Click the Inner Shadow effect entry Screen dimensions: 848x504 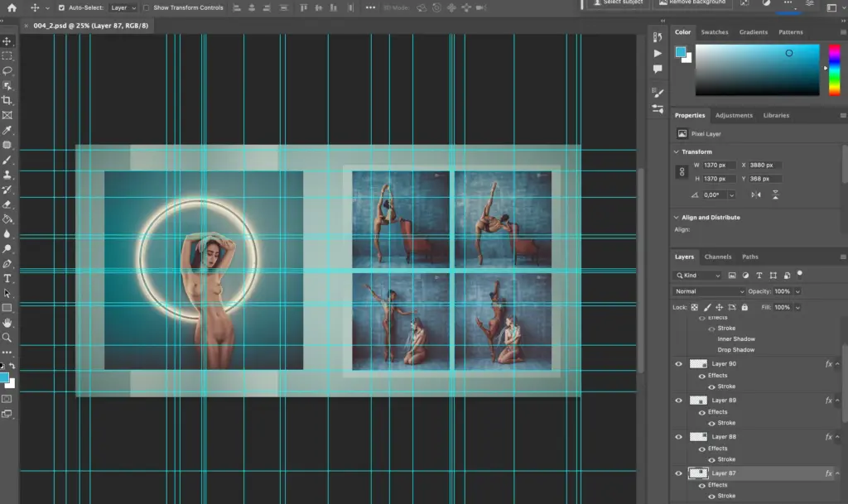coord(736,339)
